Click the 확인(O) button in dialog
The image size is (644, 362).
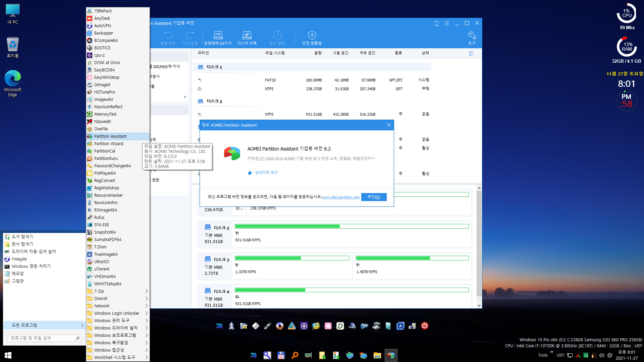point(374,197)
